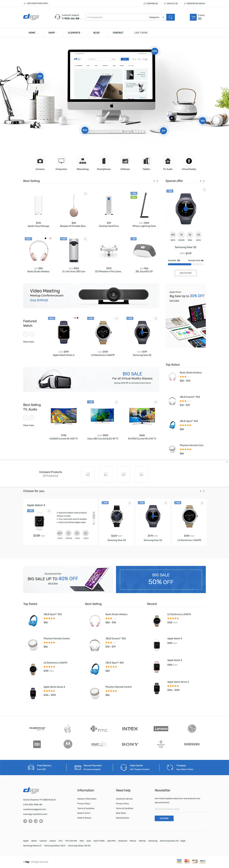Click ADD TO CART for Samsung Gear S2
This screenshot has height=868, width=229.
(x=186, y=273)
